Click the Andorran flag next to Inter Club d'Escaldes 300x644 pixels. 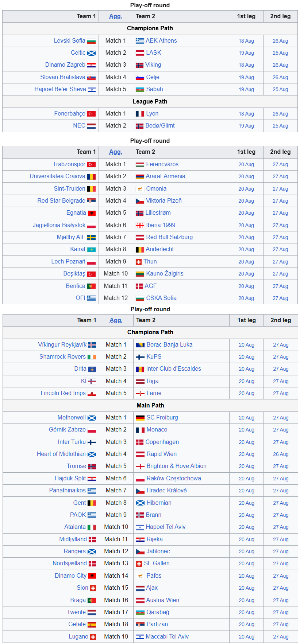point(140,369)
